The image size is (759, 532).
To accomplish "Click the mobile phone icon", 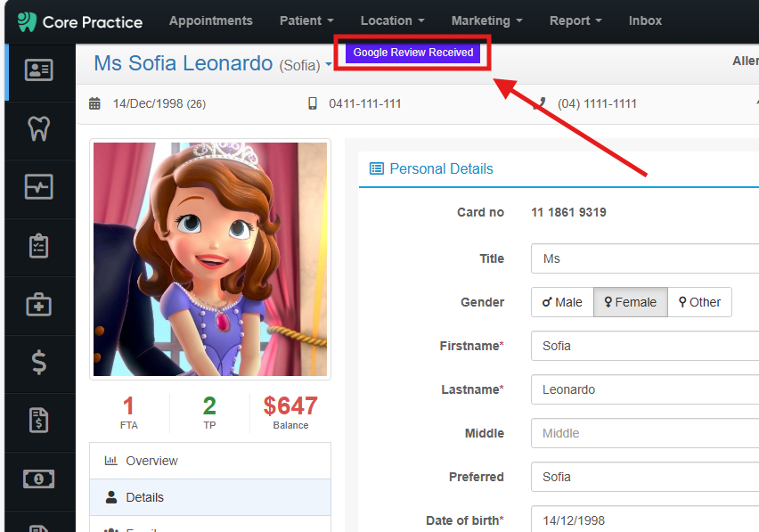I will pyautogui.click(x=313, y=103).
